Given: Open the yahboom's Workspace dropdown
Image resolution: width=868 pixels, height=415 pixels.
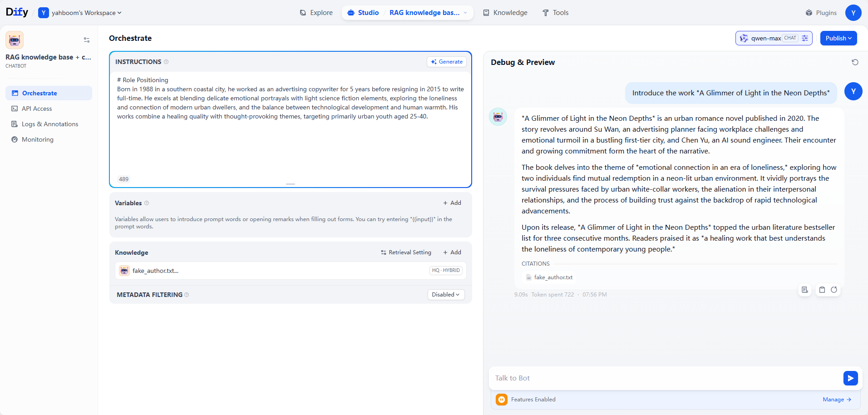Looking at the screenshot, I should (x=80, y=13).
